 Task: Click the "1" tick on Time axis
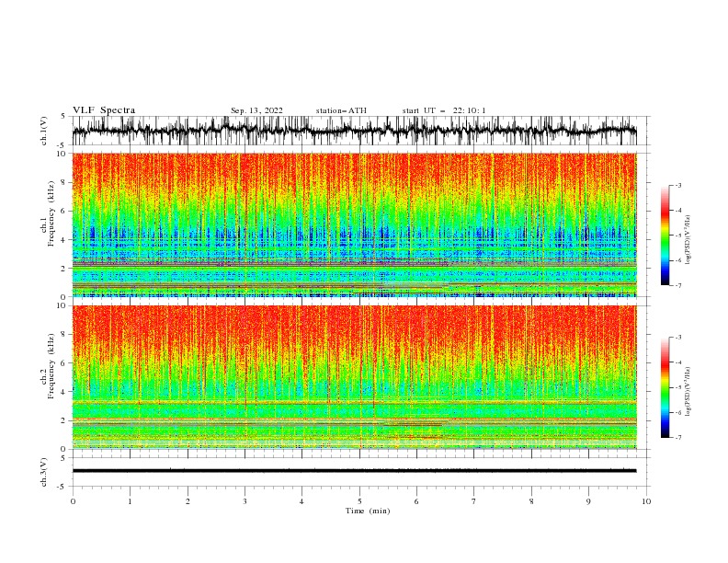pos(130,501)
